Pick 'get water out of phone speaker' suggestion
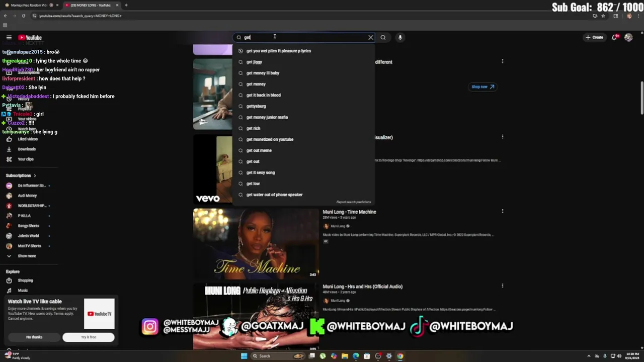This screenshot has width=644, height=362. 303,195
